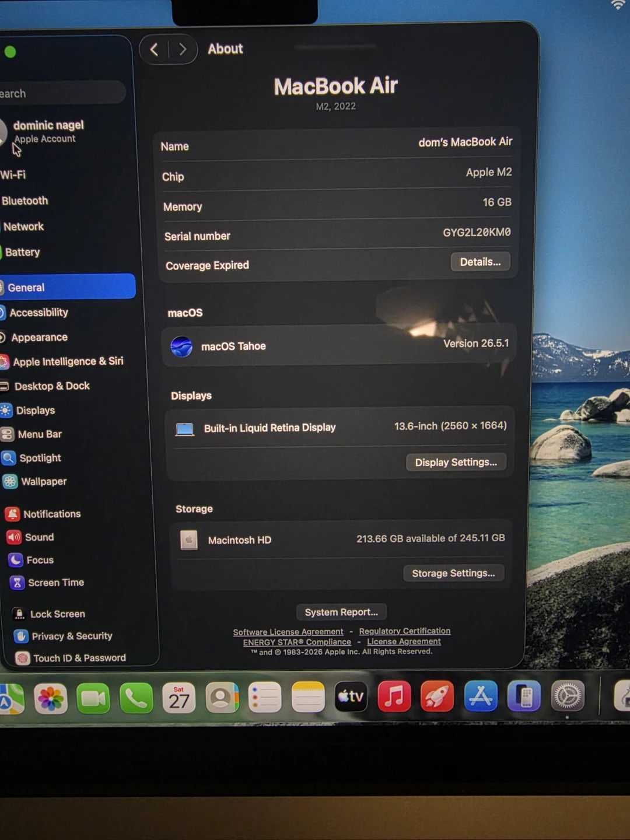Image resolution: width=630 pixels, height=840 pixels.
Task: Click serial number GYG2L20KM0
Action: tap(477, 232)
